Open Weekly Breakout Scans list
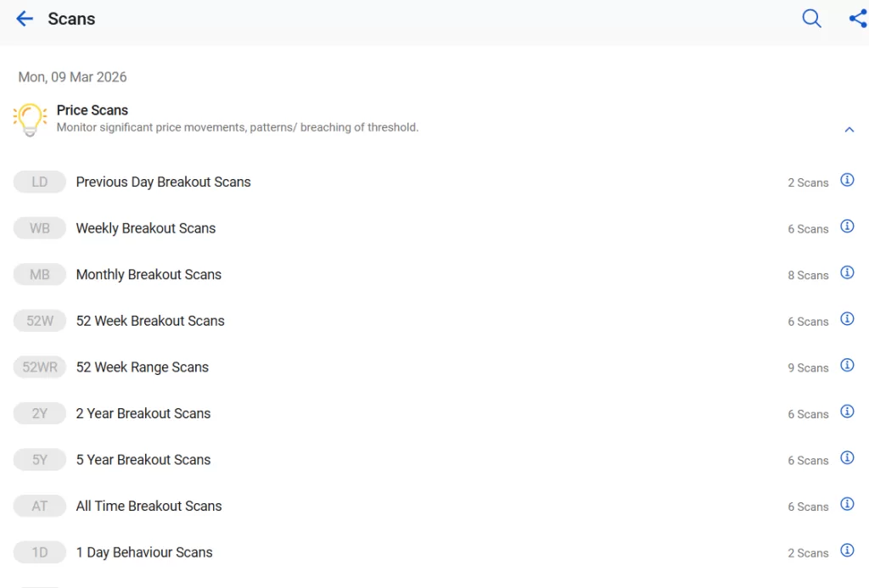Viewport: 869px width, 588px height. click(x=145, y=228)
